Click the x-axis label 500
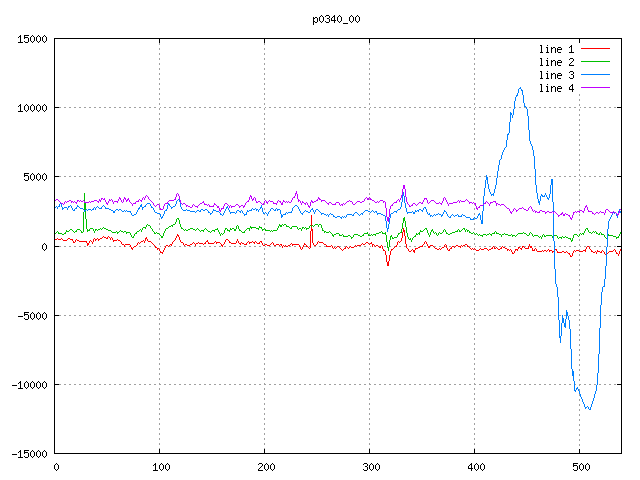Screen dimensions: 640x480 pyautogui.click(x=581, y=467)
